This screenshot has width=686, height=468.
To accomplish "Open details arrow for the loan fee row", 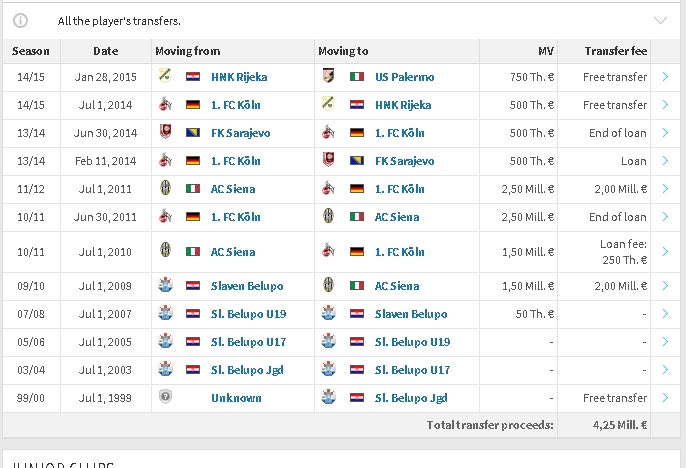I will pyautogui.click(x=665, y=251).
